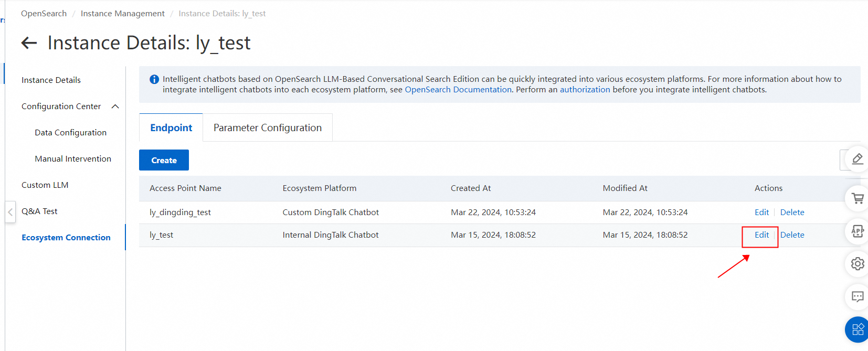Click the APP mobile floating icon
Viewport: 868px width, 351px height.
point(858,231)
